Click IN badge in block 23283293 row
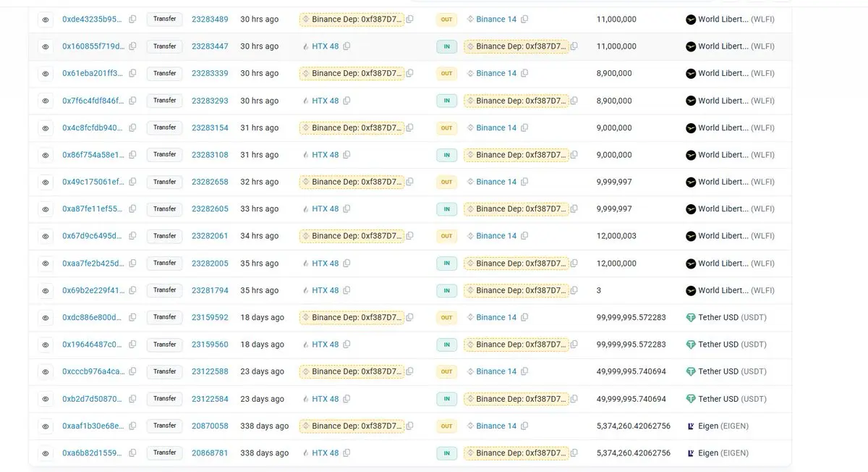The image size is (868, 472). click(x=446, y=101)
